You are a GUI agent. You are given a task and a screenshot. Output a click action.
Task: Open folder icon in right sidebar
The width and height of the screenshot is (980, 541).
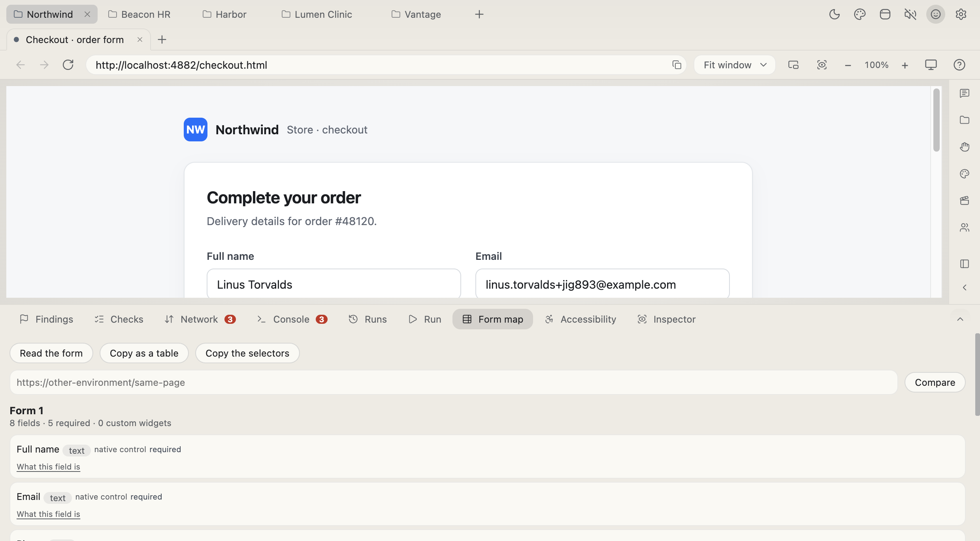(964, 120)
